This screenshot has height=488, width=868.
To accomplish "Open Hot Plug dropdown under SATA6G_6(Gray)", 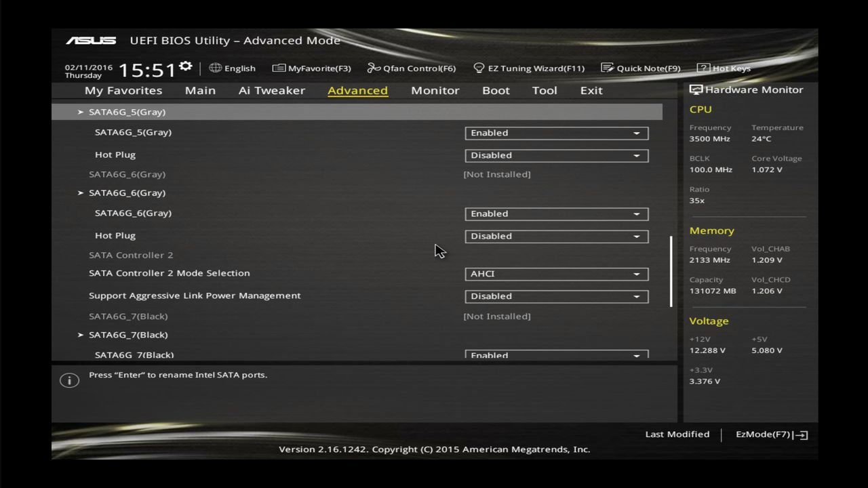I will click(x=557, y=236).
